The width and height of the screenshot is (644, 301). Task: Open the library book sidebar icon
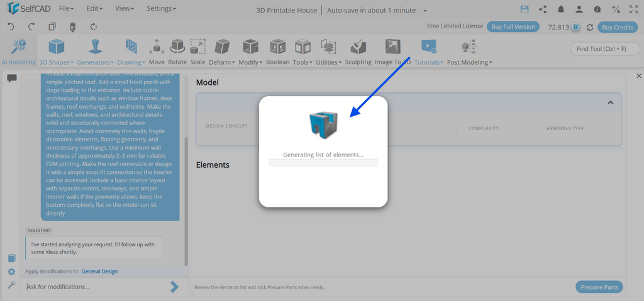coord(11,258)
